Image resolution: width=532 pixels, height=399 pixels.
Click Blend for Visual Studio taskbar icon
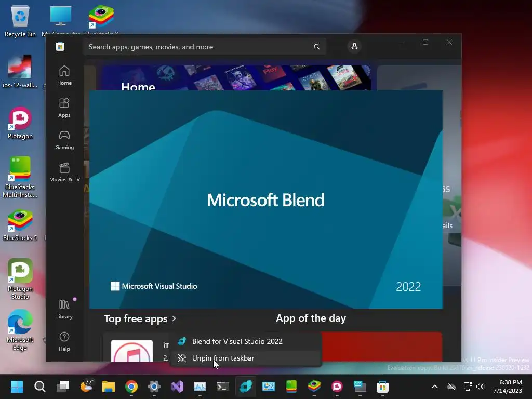coord(246,387)
